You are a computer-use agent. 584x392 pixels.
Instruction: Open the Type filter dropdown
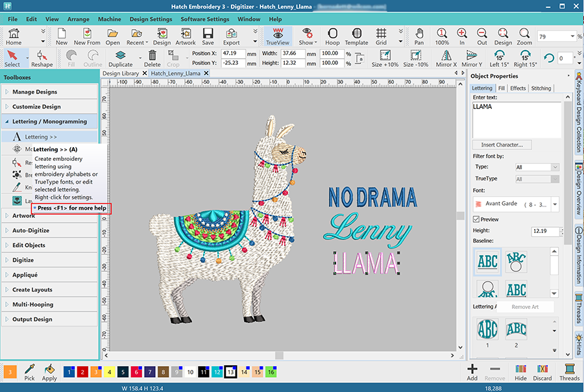point(536,167)
